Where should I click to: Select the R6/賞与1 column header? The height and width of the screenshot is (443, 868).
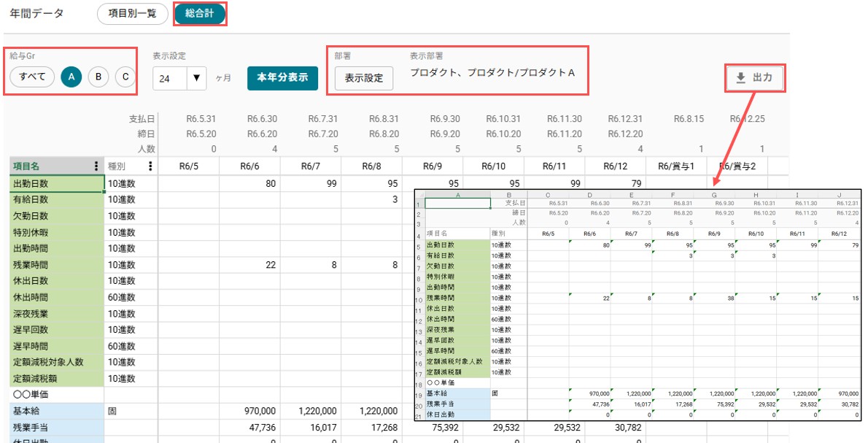[x=676, y=166]
